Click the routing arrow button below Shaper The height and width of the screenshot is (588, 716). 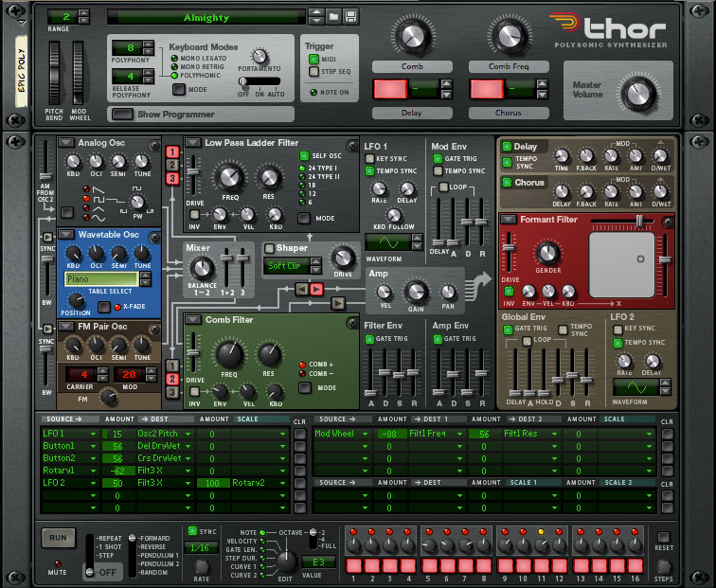pyautogui.click(x=338, y=303)
